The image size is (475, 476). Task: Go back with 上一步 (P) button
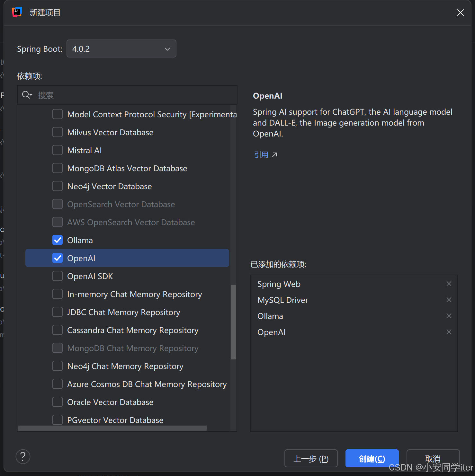(311, 458)
